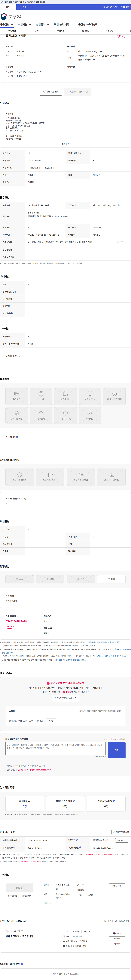Click the info icon beside 빅데이터 추천 정보
131x980 pixels.
coord(22,964)
